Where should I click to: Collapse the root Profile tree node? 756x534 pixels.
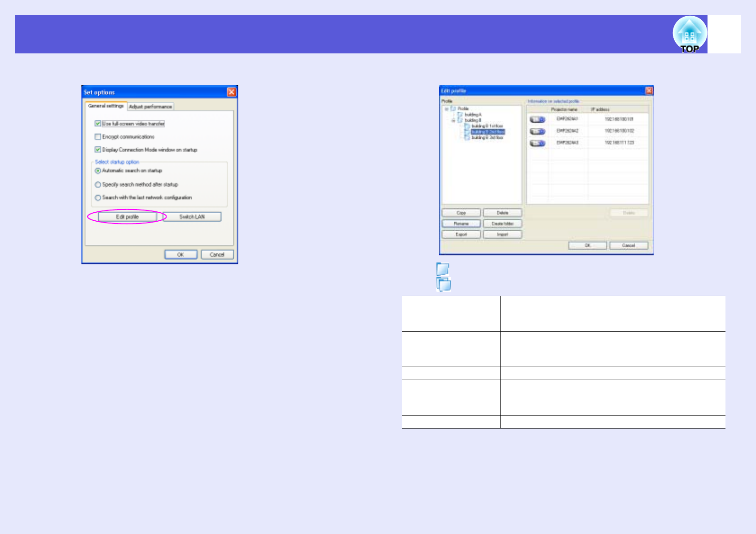click(447, 109)
